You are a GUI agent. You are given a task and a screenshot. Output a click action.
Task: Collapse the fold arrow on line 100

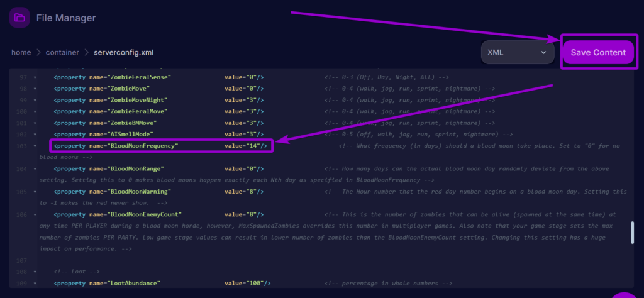35,112
